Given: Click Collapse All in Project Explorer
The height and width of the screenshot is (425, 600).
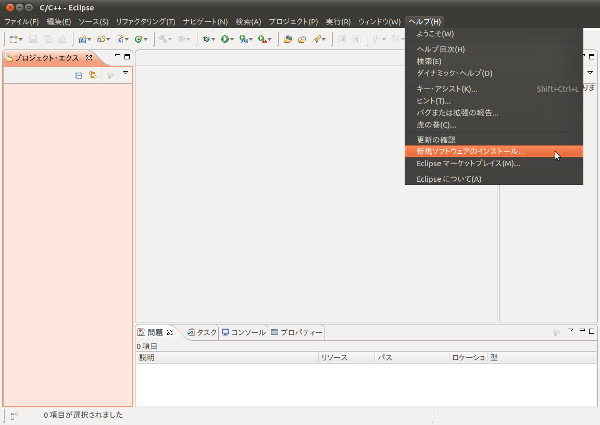Looking at the screenshot, I should click(x=79, y=75).
